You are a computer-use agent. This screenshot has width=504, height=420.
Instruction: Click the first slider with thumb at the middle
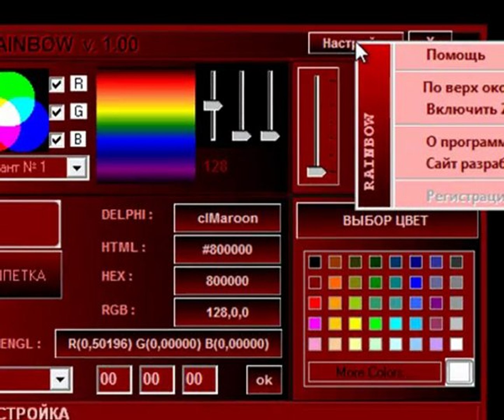click(213, 105)
